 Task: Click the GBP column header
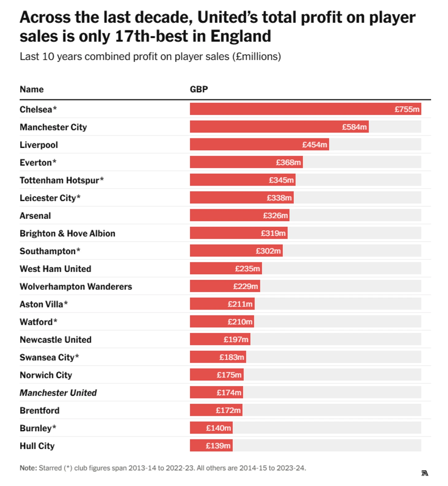coord(199,89)
